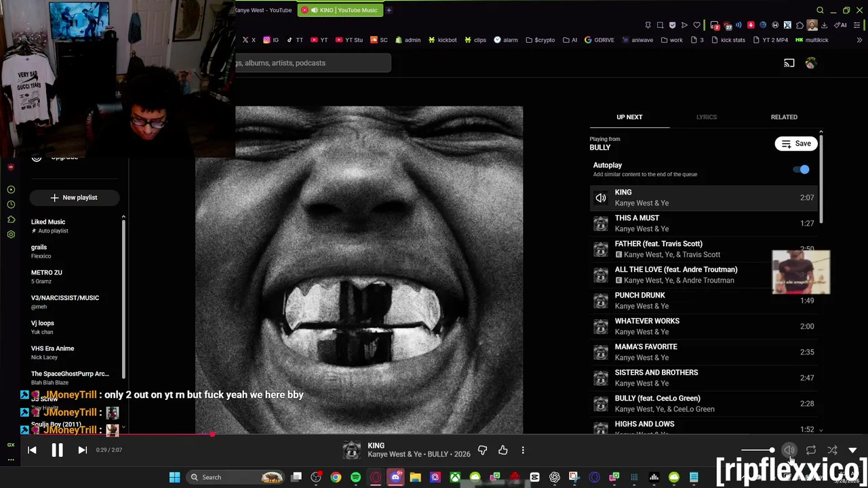
Task: Open the browser extensions puzzle icon
Action: point(800,25)
